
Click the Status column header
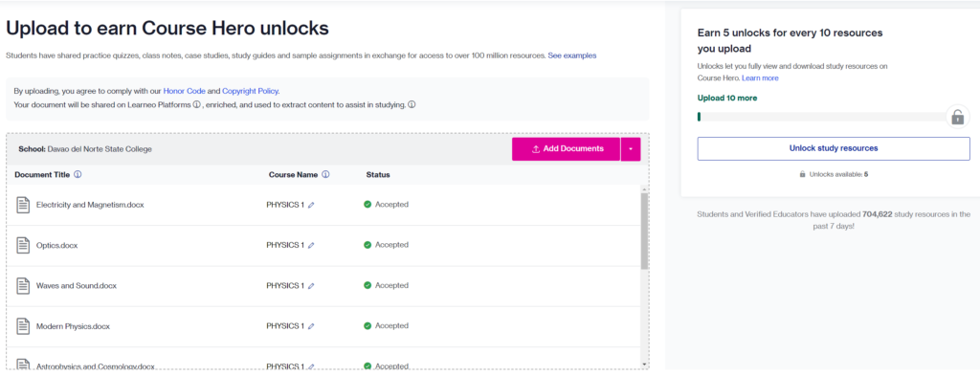378,175
